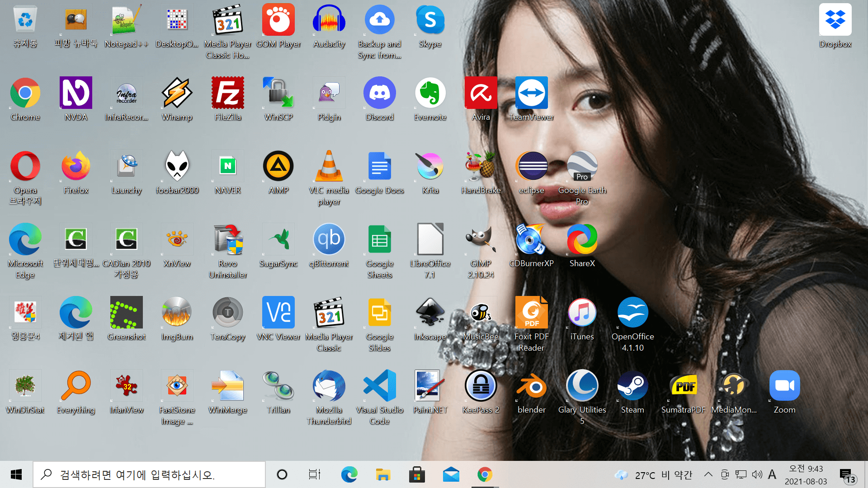Open the weather widget showing 27°C
This screenshot has width=868, height=488.
tap(654, 474)
